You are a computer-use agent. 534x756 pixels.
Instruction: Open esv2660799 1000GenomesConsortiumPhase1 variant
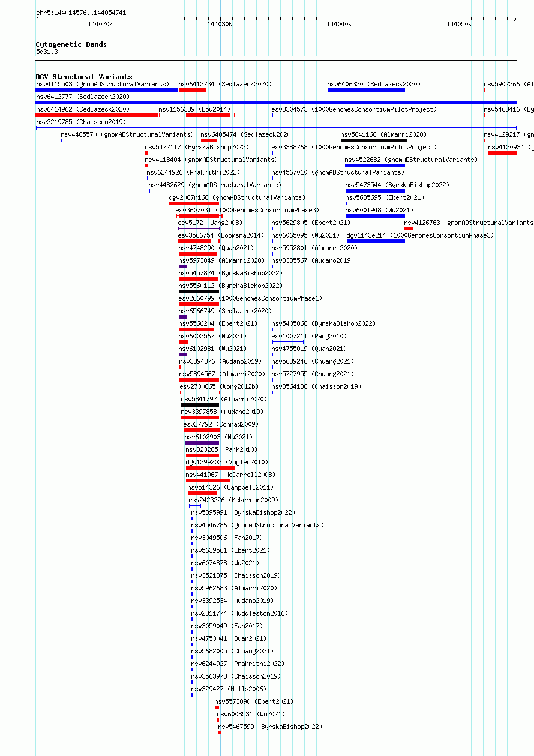[250, 298]
